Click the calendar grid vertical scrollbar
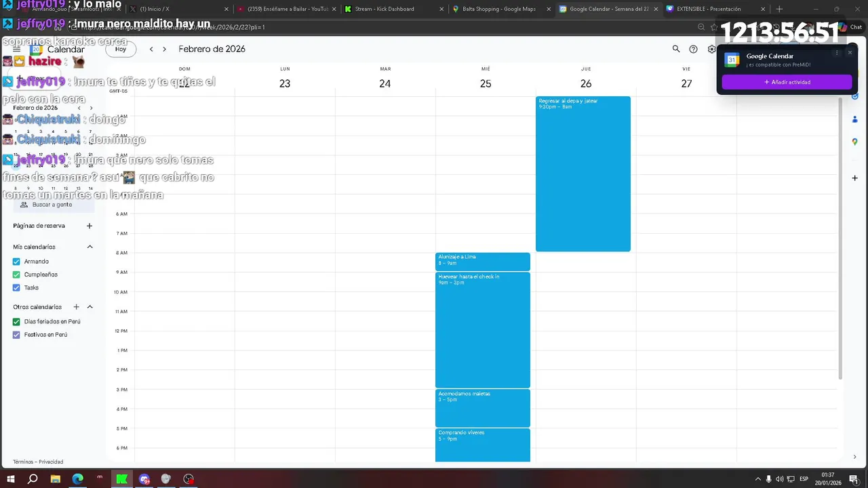 tap(841, 237)
